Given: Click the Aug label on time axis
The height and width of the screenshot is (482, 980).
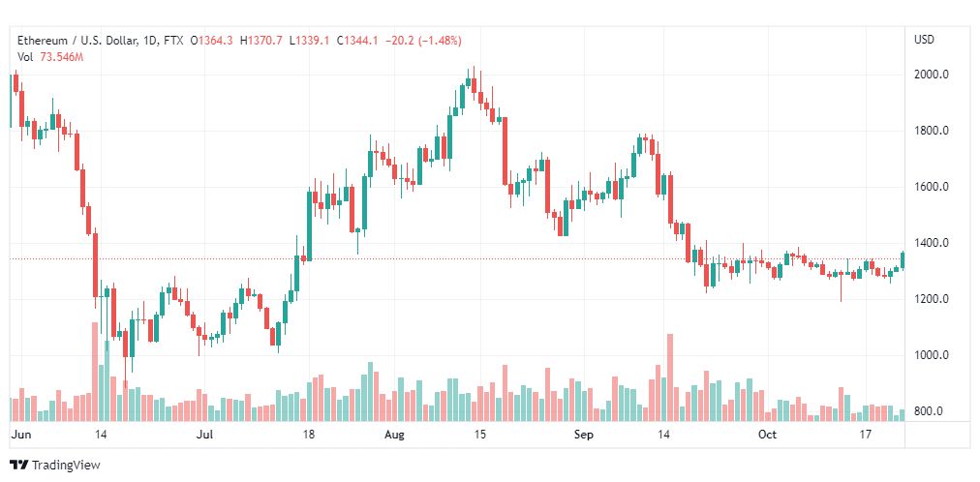Looking at the screenshot, I should click(395, 435).
